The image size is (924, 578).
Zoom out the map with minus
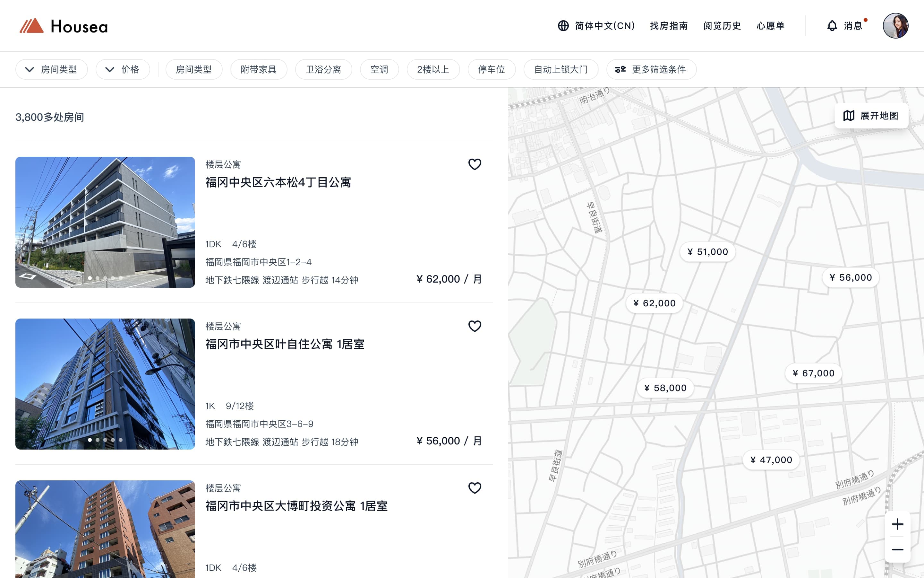pos(897,550)
